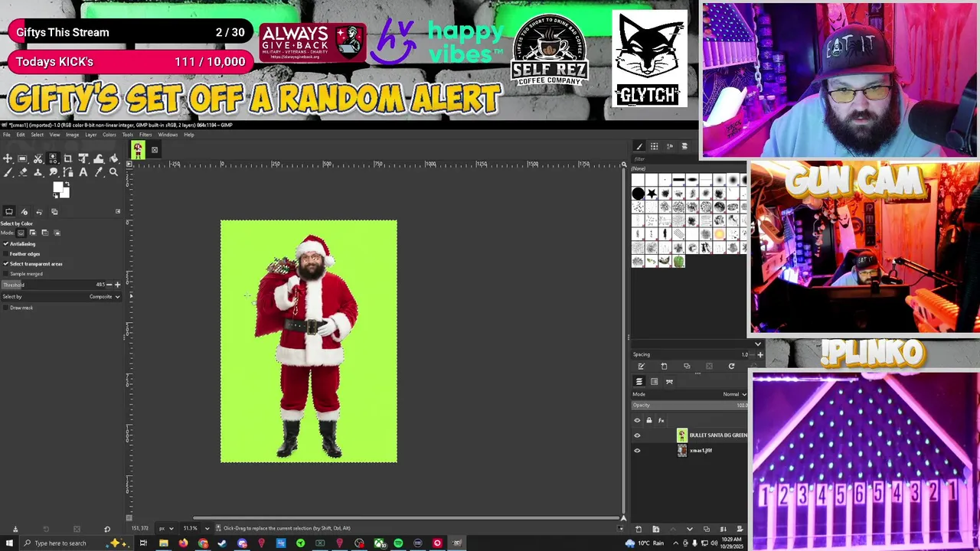Enable the Feather edges checkbox
This screenshot has height=551, width=980.
5,253
